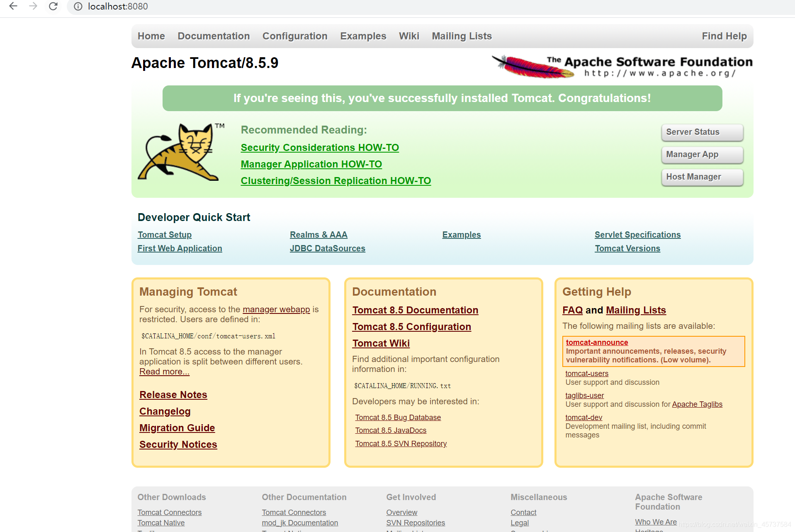
Task: Open Legal link under Miscellaneous
Action: [520, 523]
